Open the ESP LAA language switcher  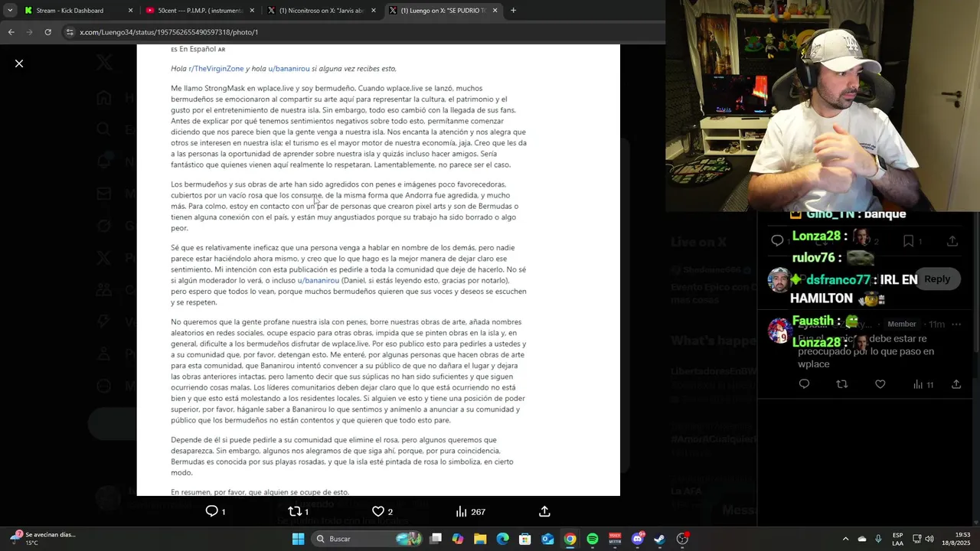tap(897, 539)
